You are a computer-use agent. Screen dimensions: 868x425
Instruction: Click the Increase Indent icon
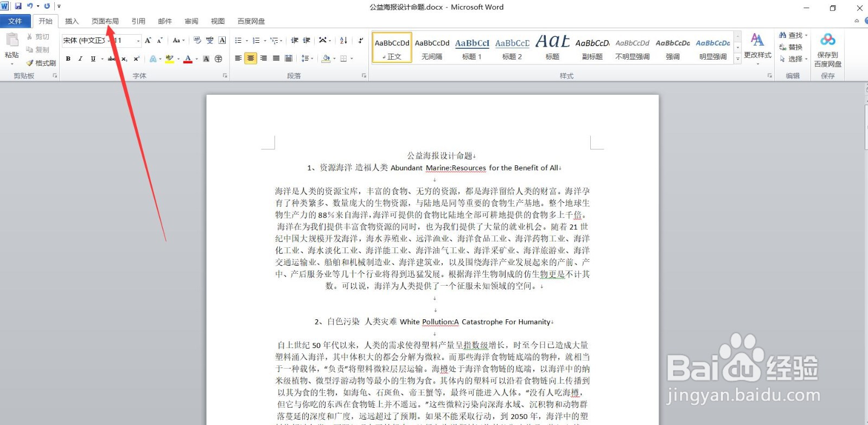point(307,41)
